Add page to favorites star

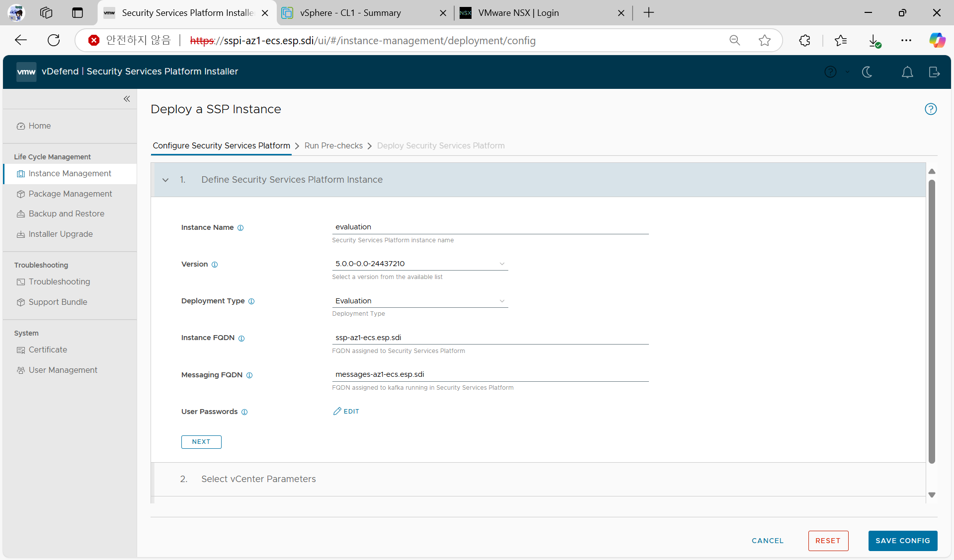click(x=765, y=40)
